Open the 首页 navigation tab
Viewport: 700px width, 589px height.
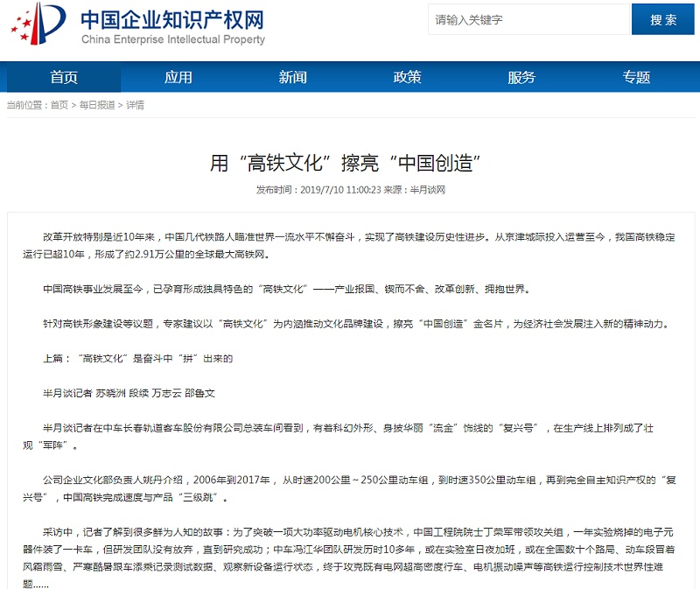pyautogui.click(x=64, y=77)
